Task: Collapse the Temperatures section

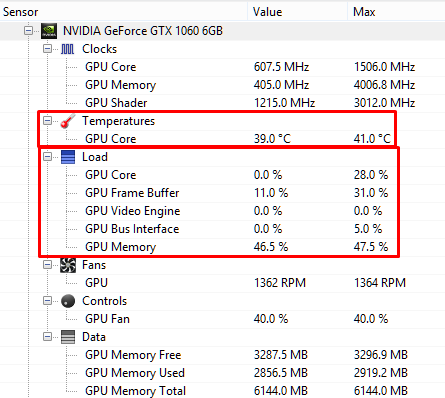Action: [x=47, y=121]
